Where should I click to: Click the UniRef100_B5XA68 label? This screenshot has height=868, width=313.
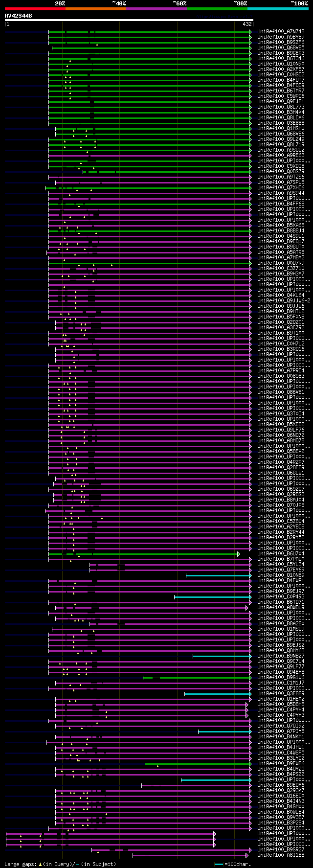click(281, 226)
